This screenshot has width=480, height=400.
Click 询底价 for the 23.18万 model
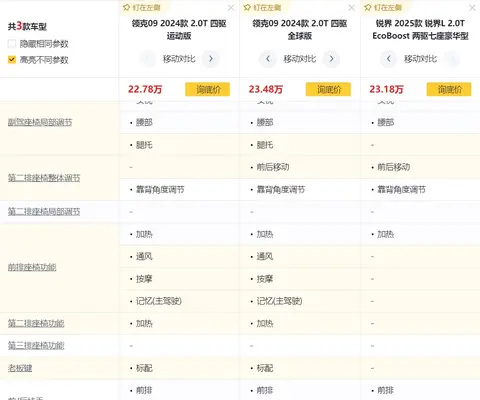449,89
